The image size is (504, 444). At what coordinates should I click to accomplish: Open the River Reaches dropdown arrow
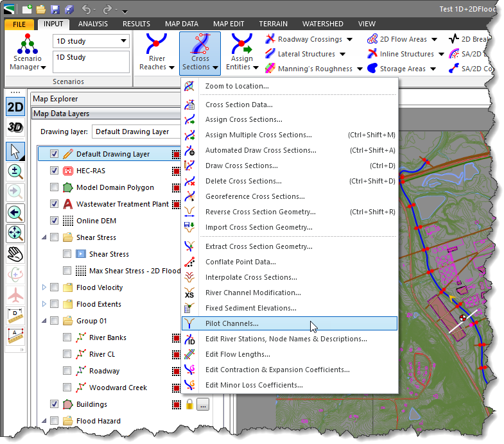(171, 67)
